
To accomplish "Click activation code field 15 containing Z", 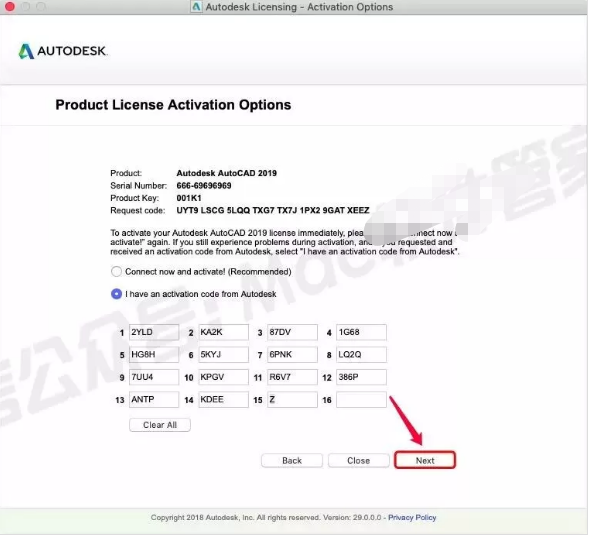I will click(292, 400).
